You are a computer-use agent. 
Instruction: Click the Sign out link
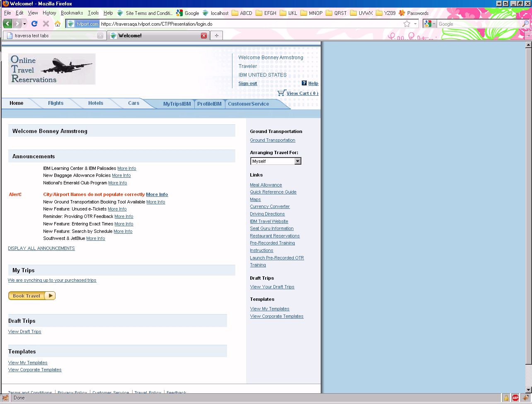(x=248, y=83)
